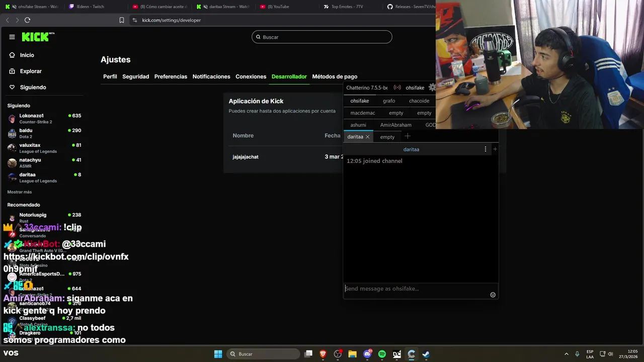The height and width of the screenshot is (362, 644).
Task: Open the ohsifake account switcher in Chatterino
Action: (415, 87)
